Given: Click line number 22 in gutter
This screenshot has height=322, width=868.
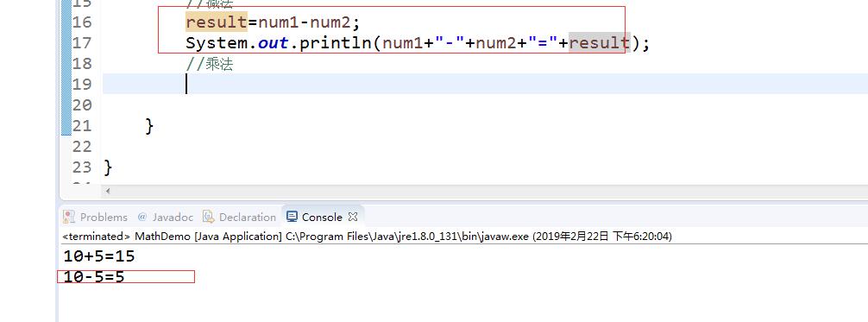Looking at the screenshot, I should click(x=82, y=146).
